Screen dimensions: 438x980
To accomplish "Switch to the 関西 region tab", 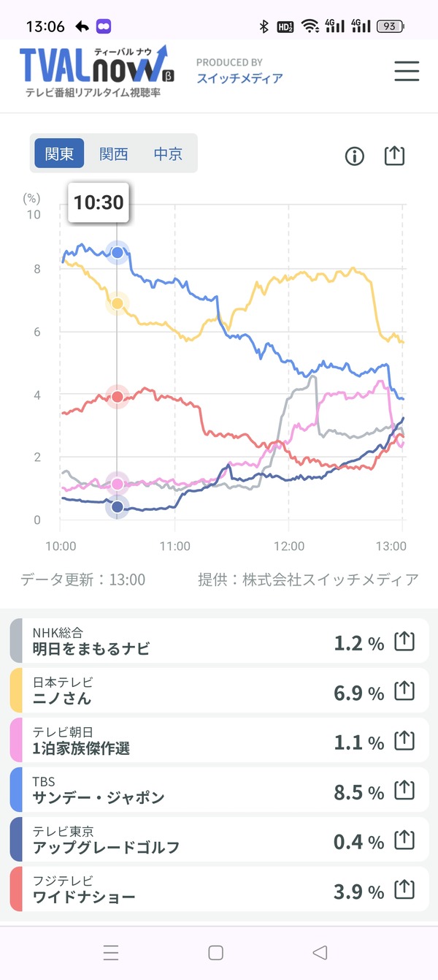I will pyautogui.click(x=114, y=153).
